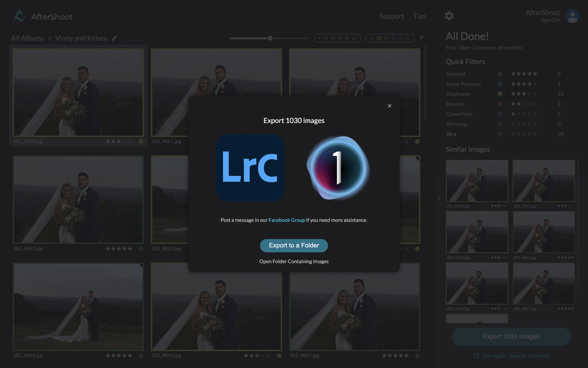Click the refresh icon beside Run again
Image resolution: width=588 pixels, height=368 pixels.
[x=476, y=356]
